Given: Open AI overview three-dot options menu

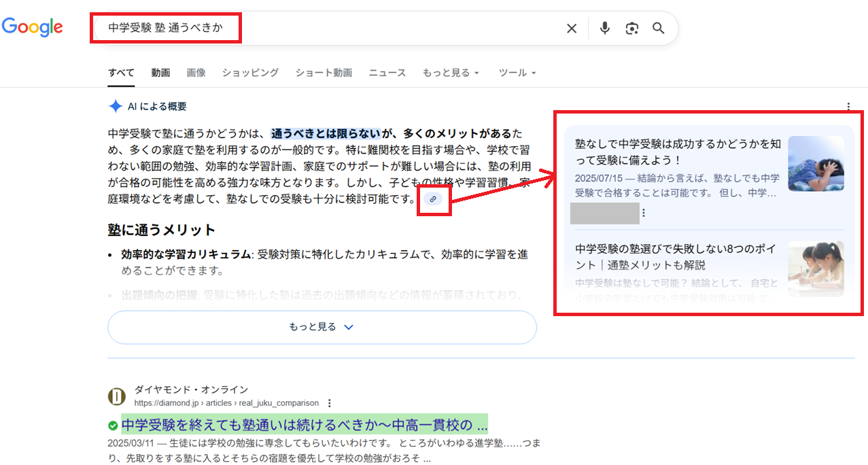Looking at the screenshot, I should coord(848,107).
